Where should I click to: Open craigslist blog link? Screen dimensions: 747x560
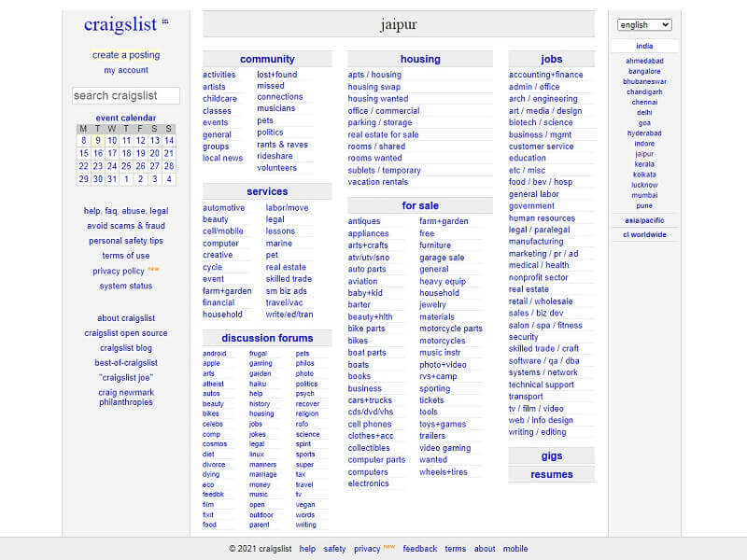pos(126,348)
